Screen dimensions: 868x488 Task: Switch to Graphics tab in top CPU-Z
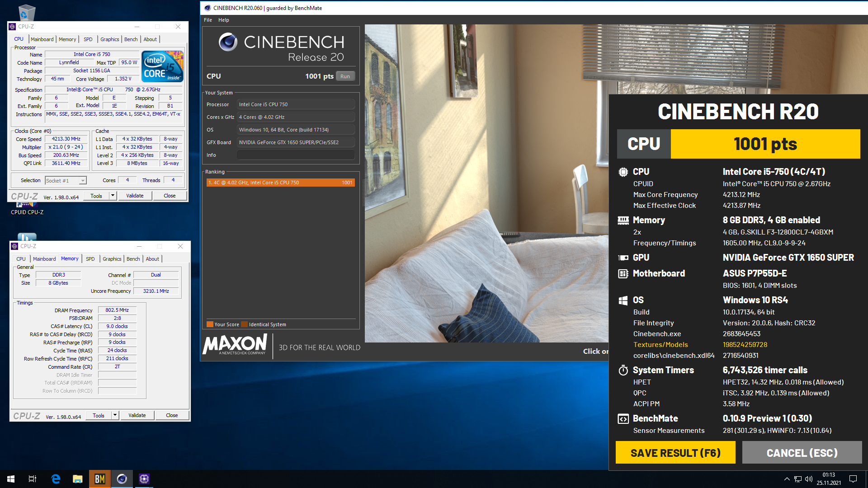point(110,39)
